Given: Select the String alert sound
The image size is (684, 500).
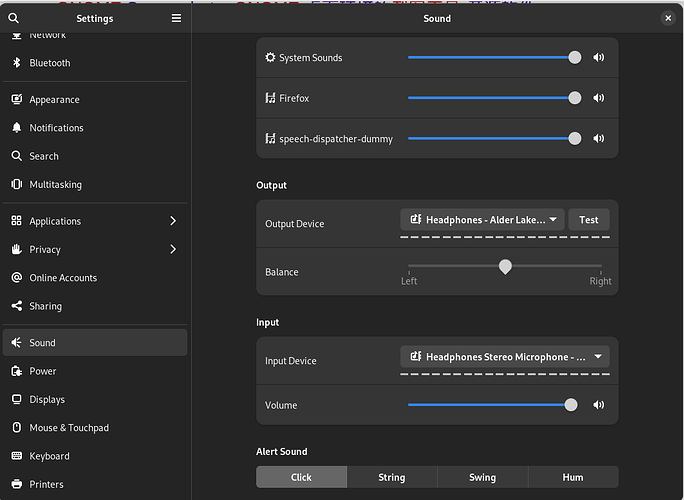Looking at the screenshot, I should tap(392, 477).
